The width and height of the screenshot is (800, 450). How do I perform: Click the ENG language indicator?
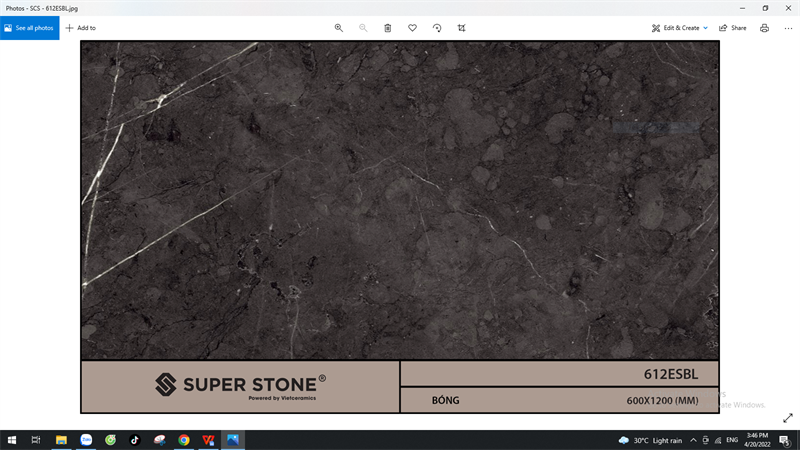732,440
